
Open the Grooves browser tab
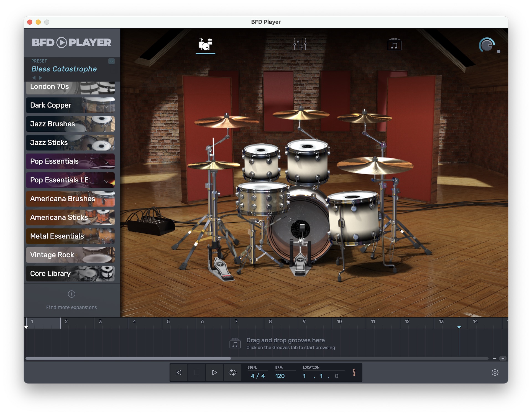point(394,45)
